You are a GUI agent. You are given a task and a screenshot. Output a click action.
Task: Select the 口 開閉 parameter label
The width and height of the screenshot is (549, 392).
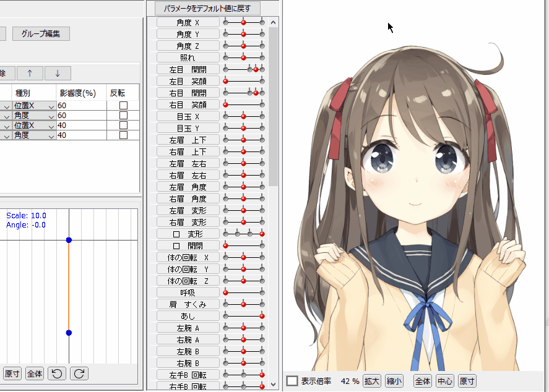tap(188, 246)
